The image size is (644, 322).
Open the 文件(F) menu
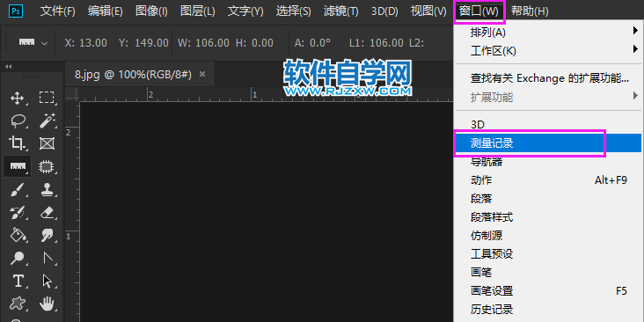(57, 11)
